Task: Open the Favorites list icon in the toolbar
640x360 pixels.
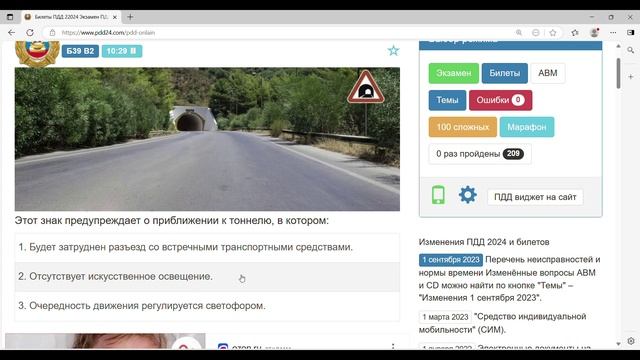Action: [575, 33]
